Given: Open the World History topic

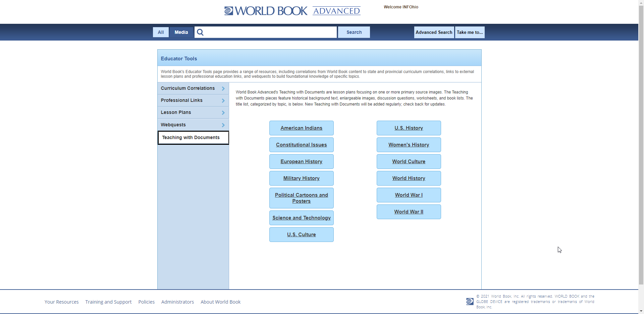Looking at the screenshot, I should (409, 178).
